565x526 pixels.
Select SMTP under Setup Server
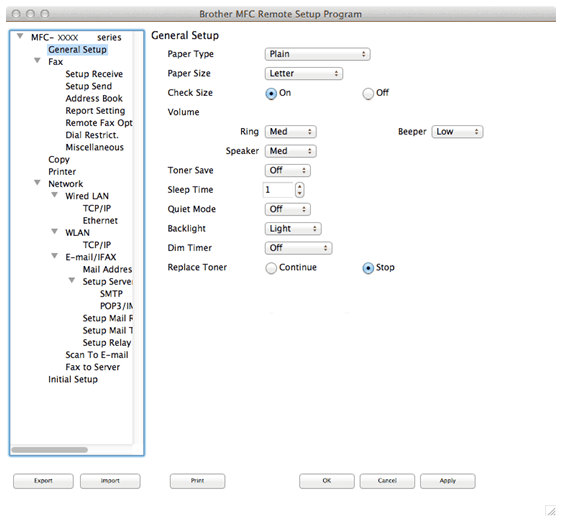pyautogui.click(x=111, y=294)
